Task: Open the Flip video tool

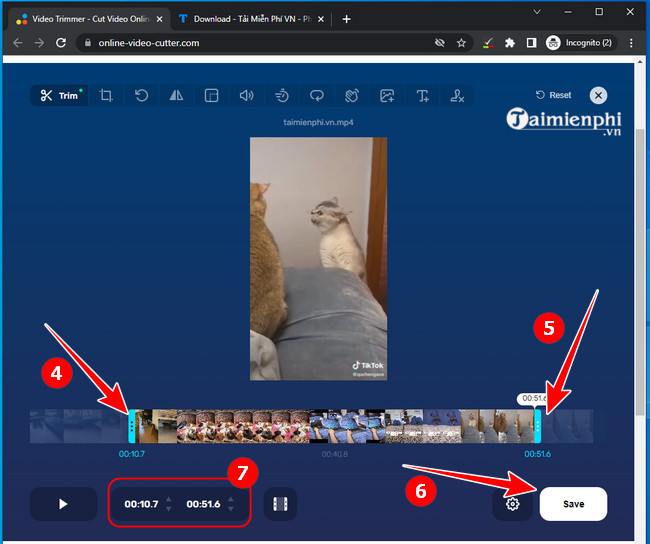Action: point(177,96)
